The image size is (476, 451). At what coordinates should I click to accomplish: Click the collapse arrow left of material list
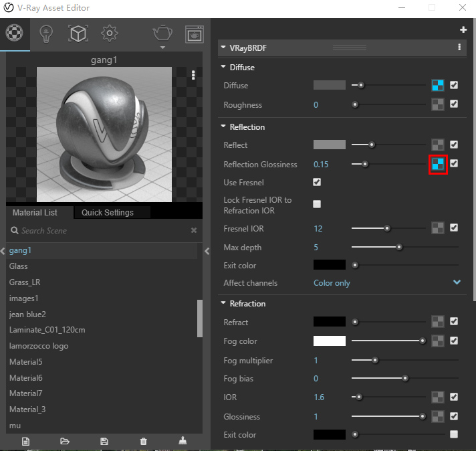click(x=3, y=251)
